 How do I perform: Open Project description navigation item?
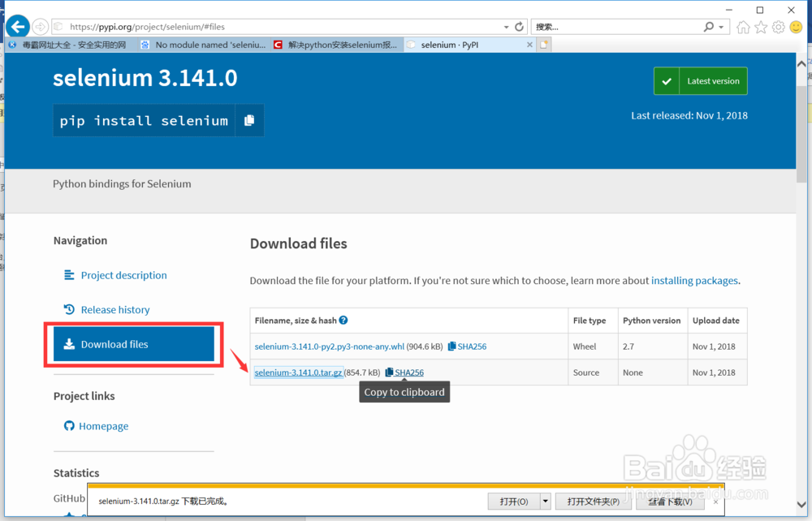(x=123, y=275)
